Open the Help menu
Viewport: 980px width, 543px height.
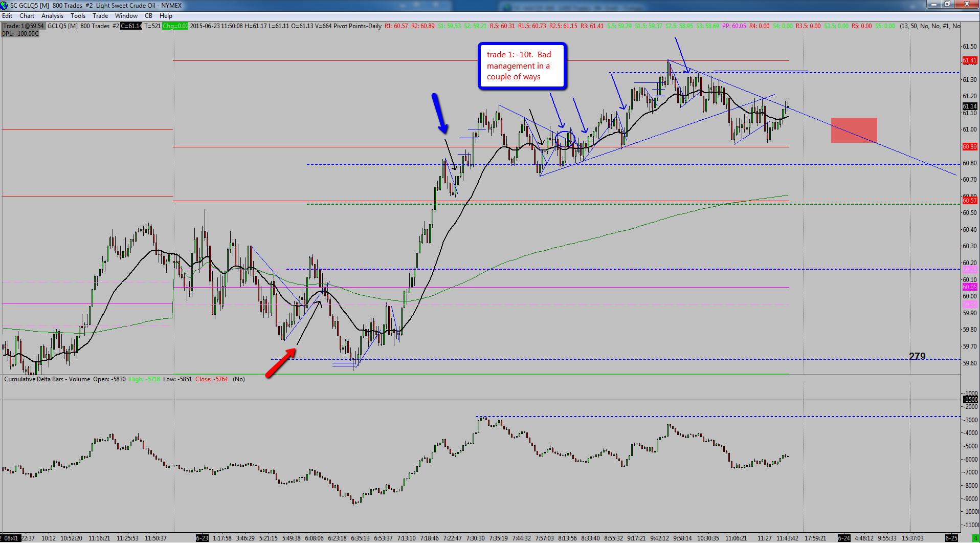click(166, 16)
